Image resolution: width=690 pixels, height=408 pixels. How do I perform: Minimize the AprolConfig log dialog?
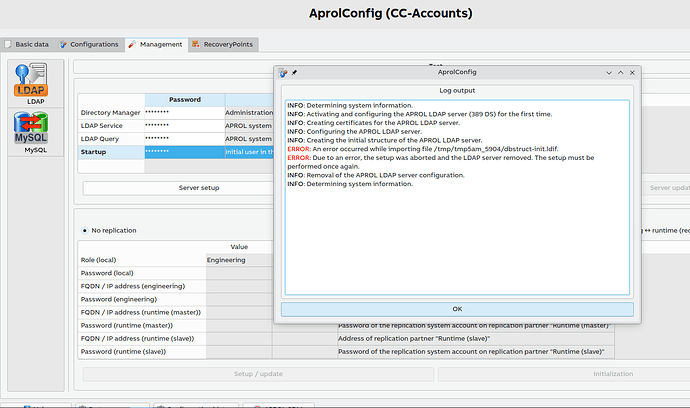(x=609, y=73)
